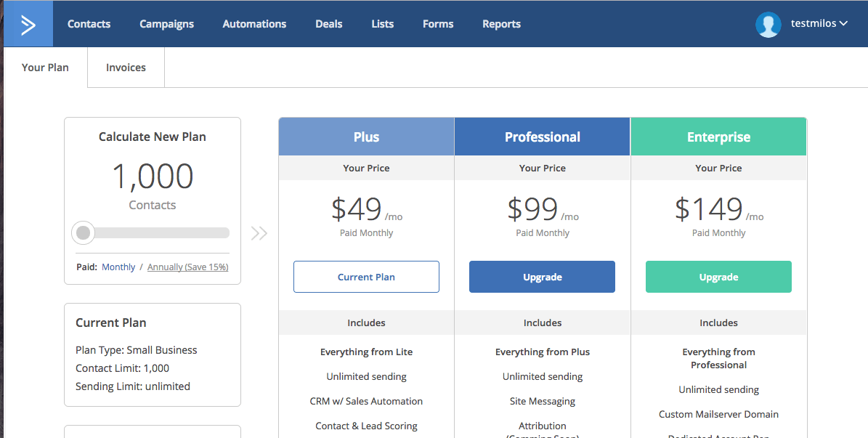Screen dimensions: 868x438
Task: Open the Forms page
Action: point(438,24)
